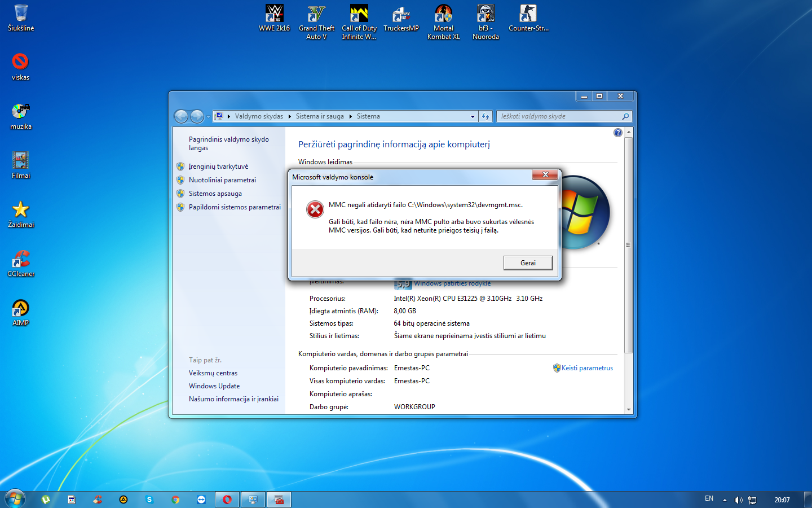Expand the arrow after Sistema ir sauga breadcrumb
This screenshot has width=812, height=508.
pyautogui.click(x=351, y=116)
